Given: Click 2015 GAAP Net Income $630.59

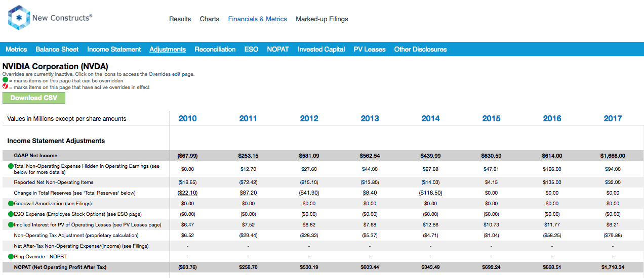Looking at the screenshot, I should pos(491,156).
